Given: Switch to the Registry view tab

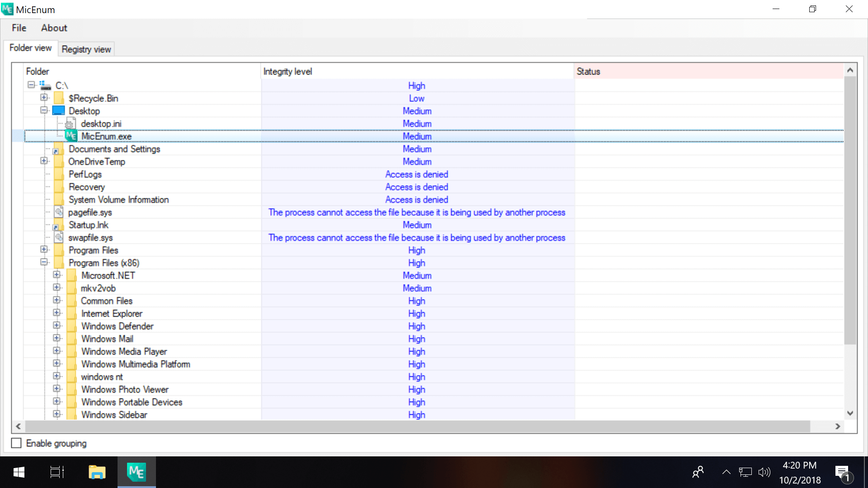Looking at the screenshot, I should pyautogui.click(x=86, y=49).
